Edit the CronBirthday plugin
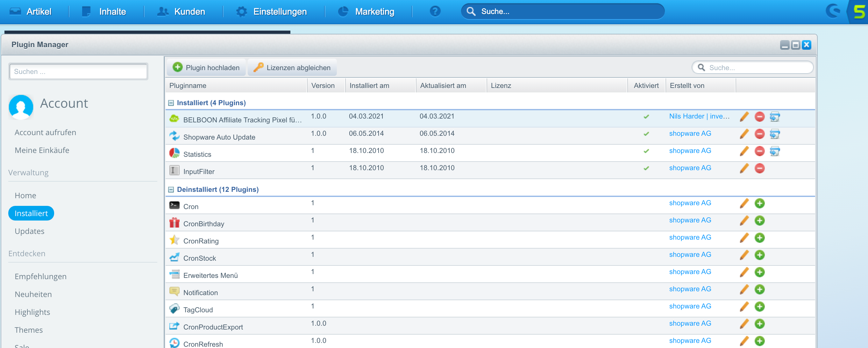The height and width of the screenshot is (348, 868). click(744, 221)
